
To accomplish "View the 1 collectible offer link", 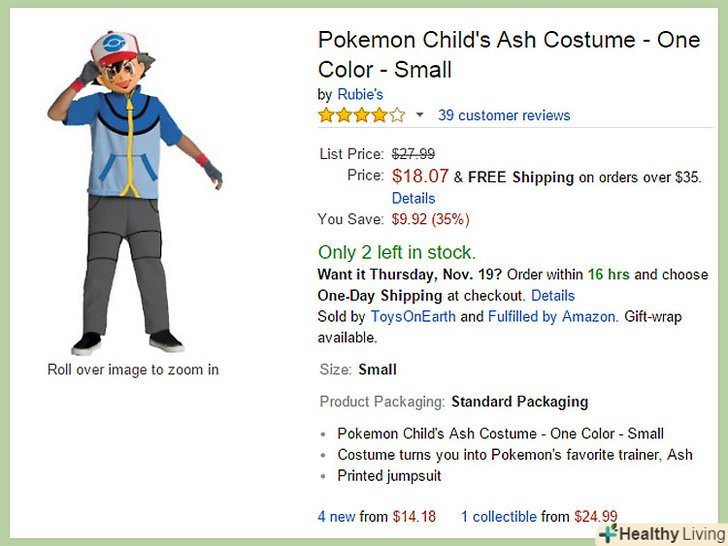I will point(499,517).
